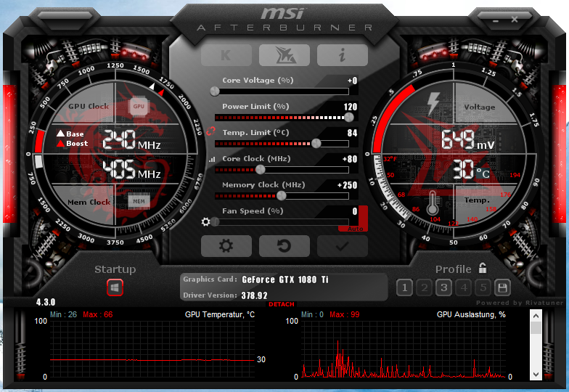
Task: Click the DETACH monitor link
Action: click(x=282, y=304)
